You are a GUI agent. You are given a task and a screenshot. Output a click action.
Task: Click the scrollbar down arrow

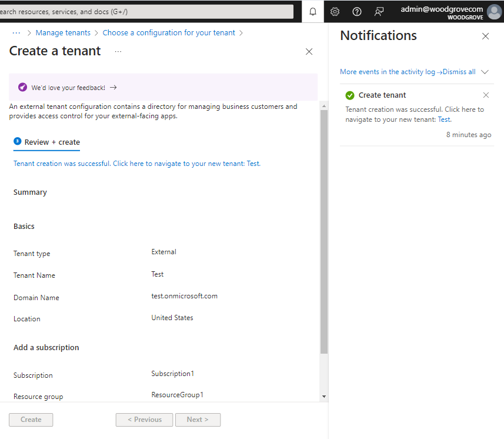point(323,397)
